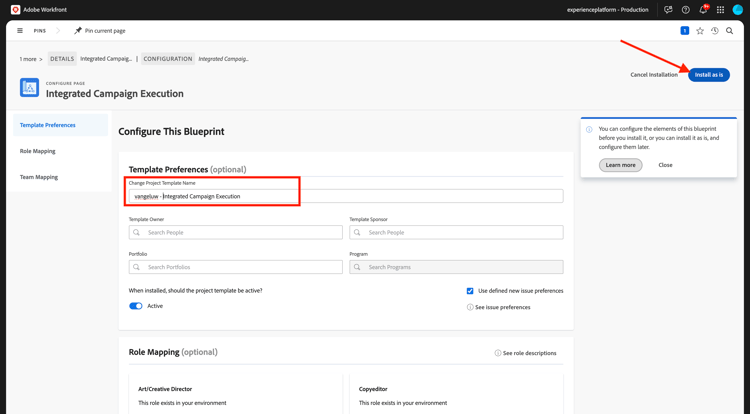The height and width of the screenshot is (414, 750).
Task: Click the search magnifier icon in the toolbar
Action: (729, 31)
